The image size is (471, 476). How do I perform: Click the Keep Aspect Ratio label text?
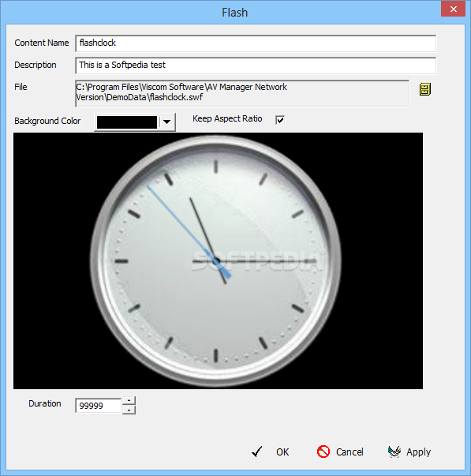coord(227,118)
